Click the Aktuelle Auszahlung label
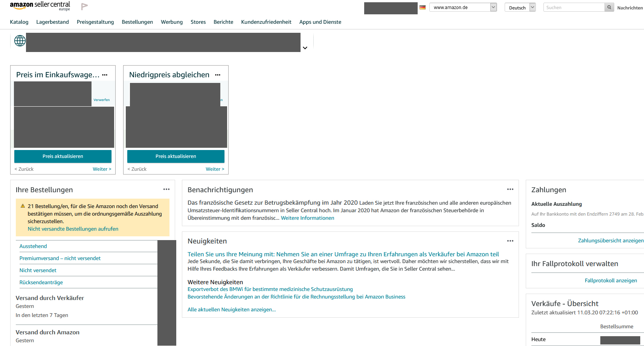This screenshot has width=644, height=346. point(557,204)
